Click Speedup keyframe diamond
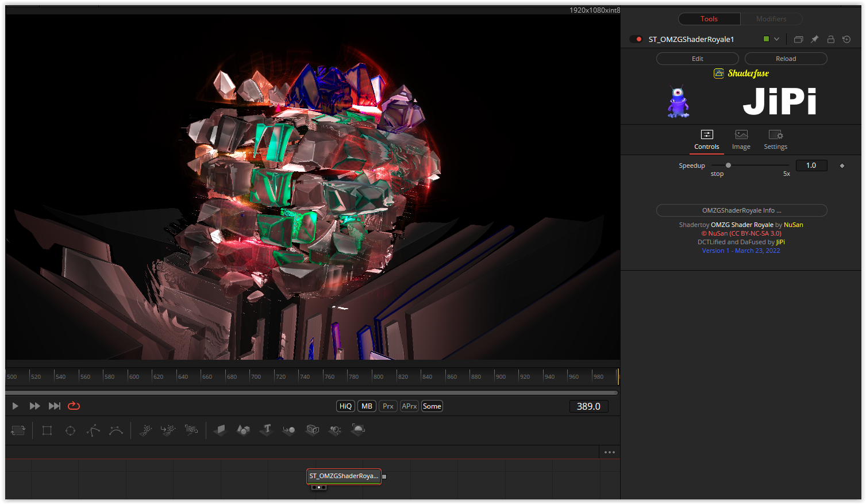 click(842, 166)
